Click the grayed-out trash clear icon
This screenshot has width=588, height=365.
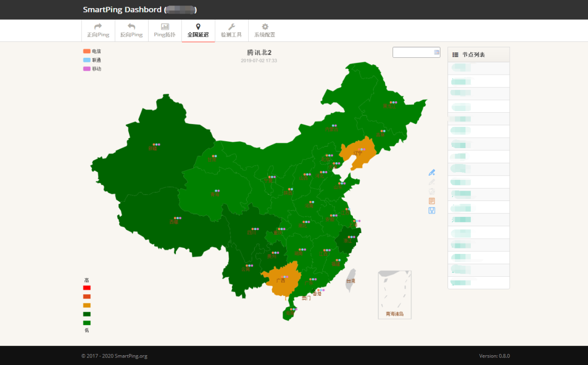pos(432,191)
